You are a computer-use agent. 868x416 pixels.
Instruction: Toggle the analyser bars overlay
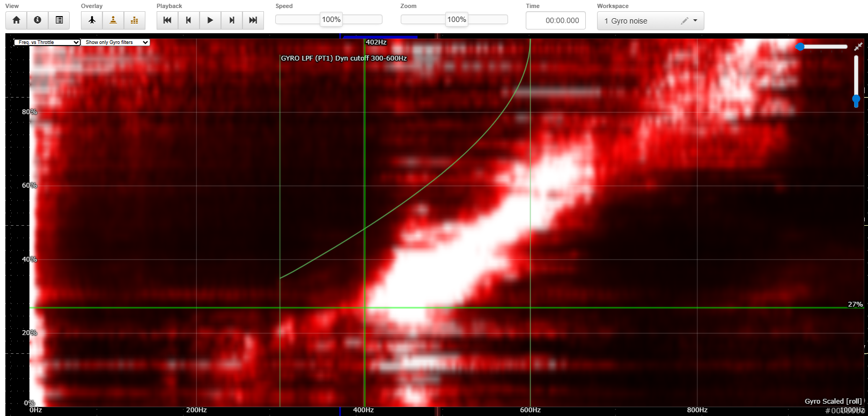point(135,20)
